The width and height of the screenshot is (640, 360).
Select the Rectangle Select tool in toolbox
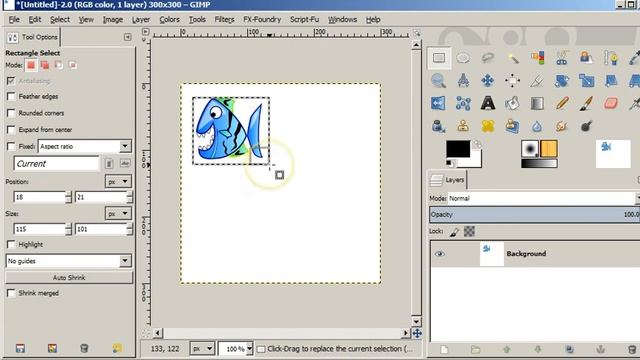(x=439, y=58)
